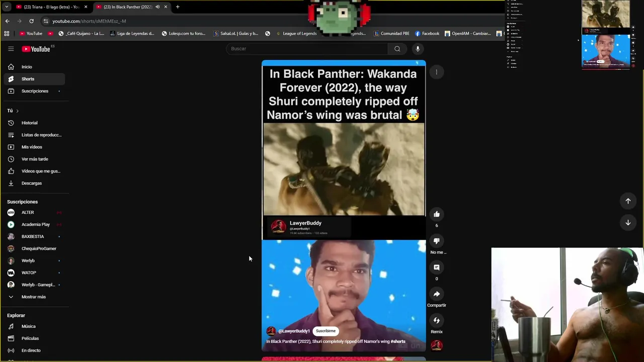The width and height of the screenshot is (644, 362).
Task: Share the short via Compartir icon
Action: click(x=437, y=294)
